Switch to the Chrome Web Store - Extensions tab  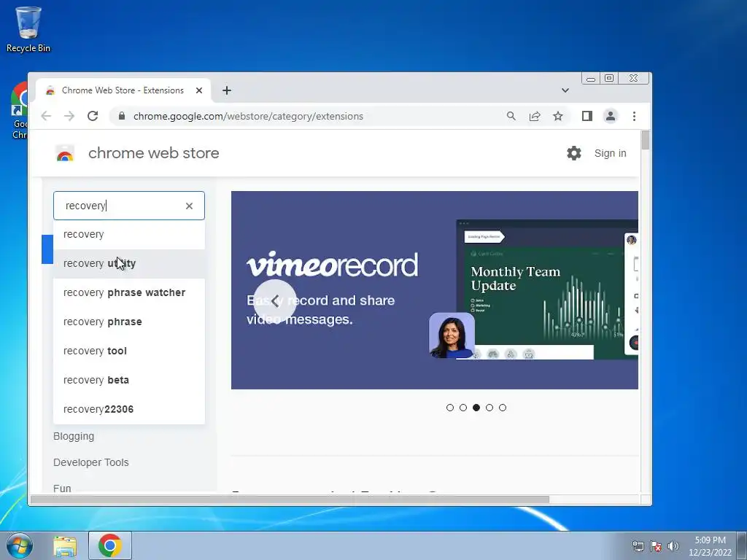click(x=123, y=90)
